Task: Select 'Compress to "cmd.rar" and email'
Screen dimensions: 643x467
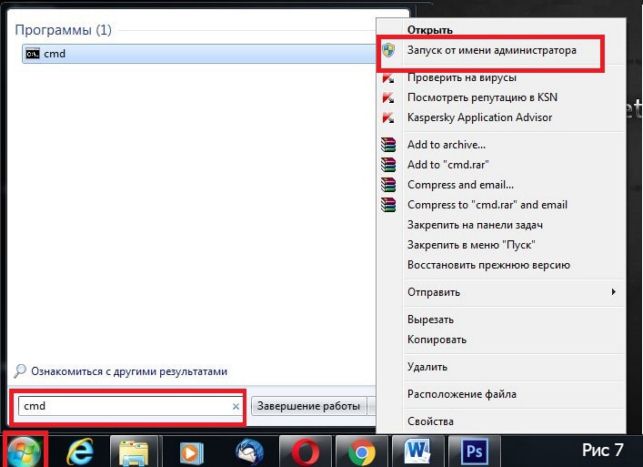Action: 487,205
